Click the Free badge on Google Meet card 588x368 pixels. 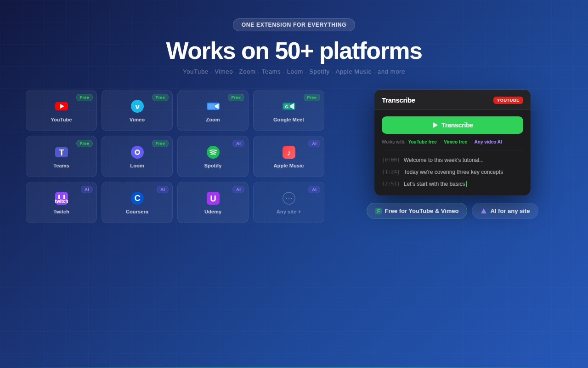pos(312,98)
